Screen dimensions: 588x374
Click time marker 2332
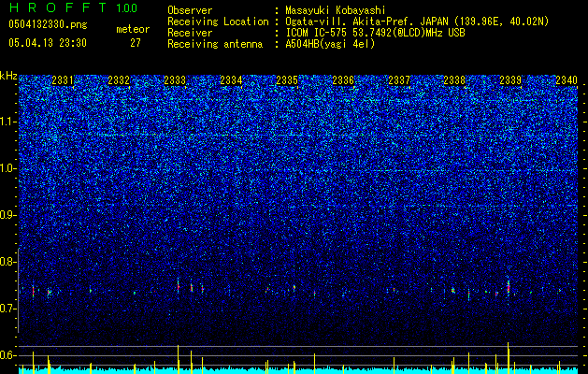click(119, 79)
